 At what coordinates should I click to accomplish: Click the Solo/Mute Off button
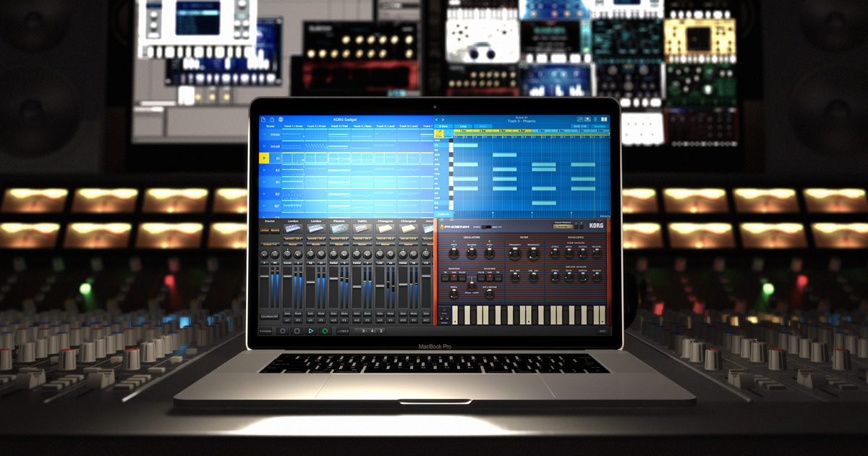tap(270, 316)
